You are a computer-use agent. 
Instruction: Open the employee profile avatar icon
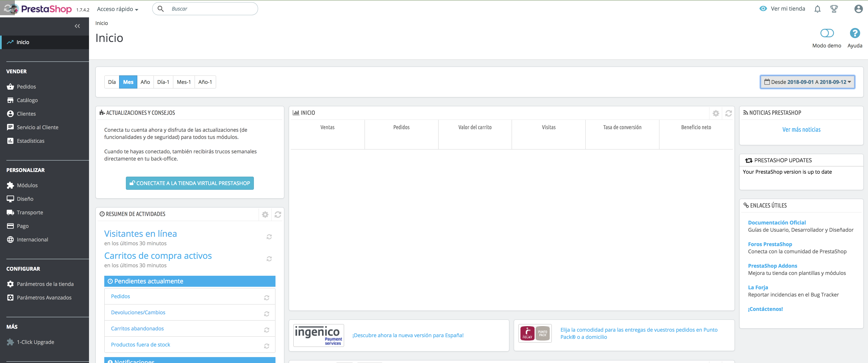[x=858, y=9]
